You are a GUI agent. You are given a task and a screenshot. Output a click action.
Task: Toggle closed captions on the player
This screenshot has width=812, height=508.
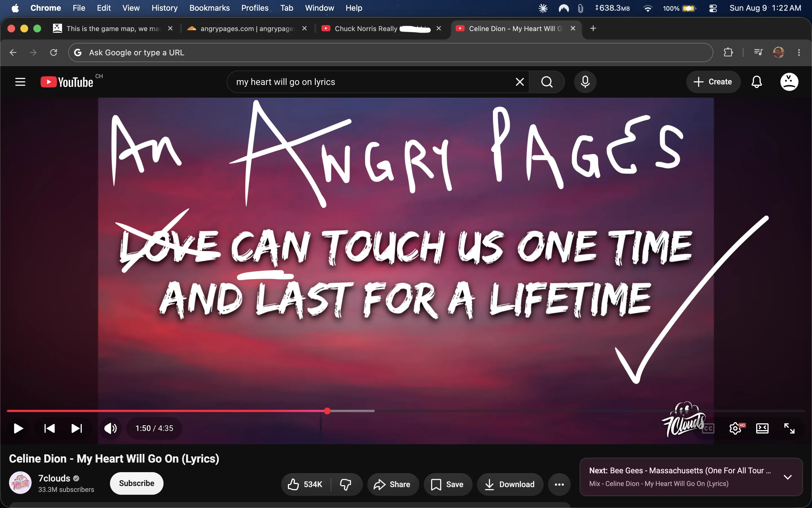coord(708,428)
